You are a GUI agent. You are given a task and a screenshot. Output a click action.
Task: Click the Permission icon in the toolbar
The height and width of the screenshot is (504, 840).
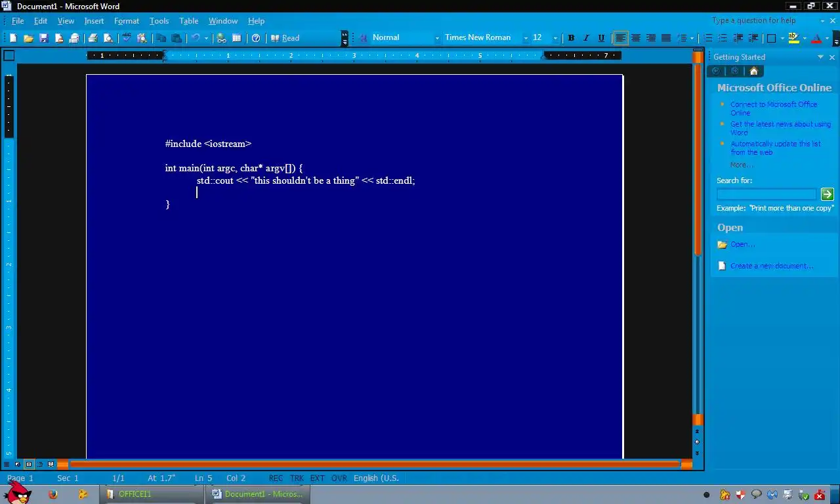point(59,38)
